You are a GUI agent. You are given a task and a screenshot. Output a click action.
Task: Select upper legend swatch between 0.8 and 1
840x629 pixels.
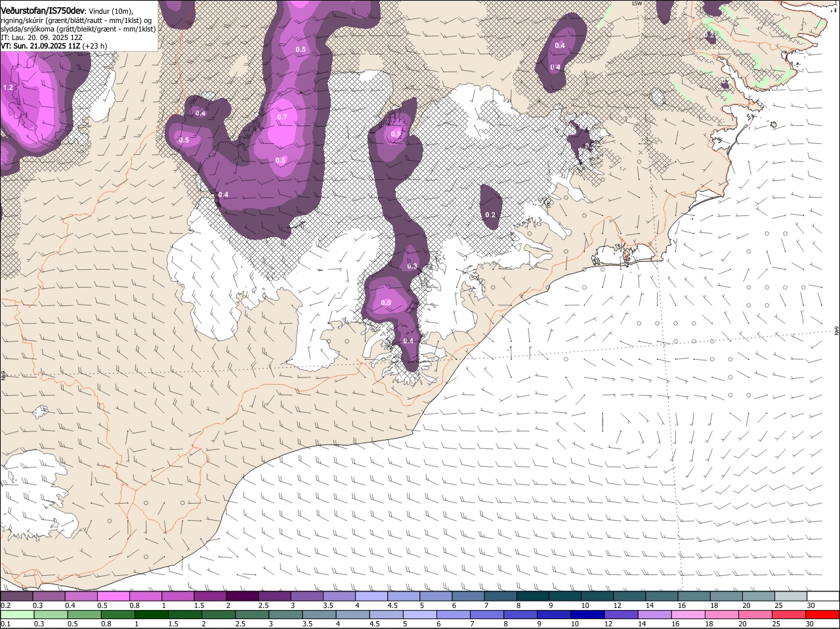pos(145,596)
